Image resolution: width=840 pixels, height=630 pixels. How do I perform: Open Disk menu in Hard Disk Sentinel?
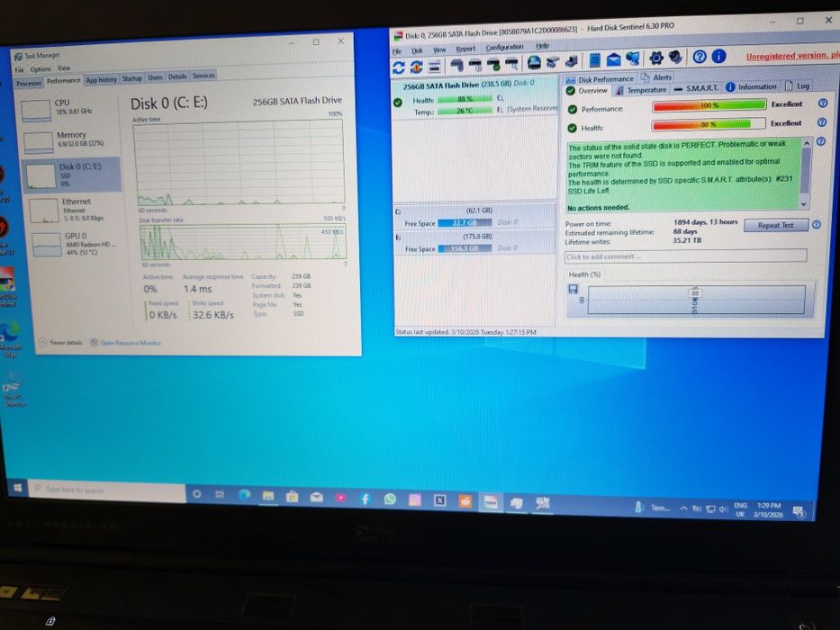click(x=417, y=51)
